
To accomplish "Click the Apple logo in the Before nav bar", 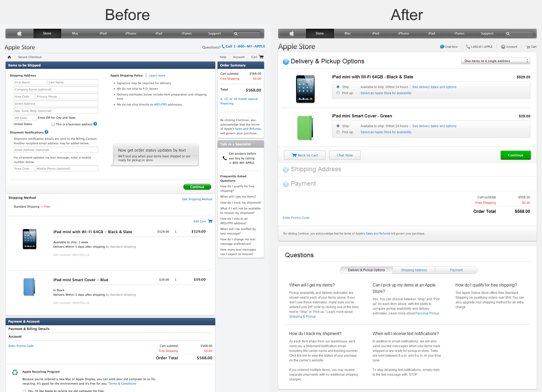I will (x=20, y=33).
